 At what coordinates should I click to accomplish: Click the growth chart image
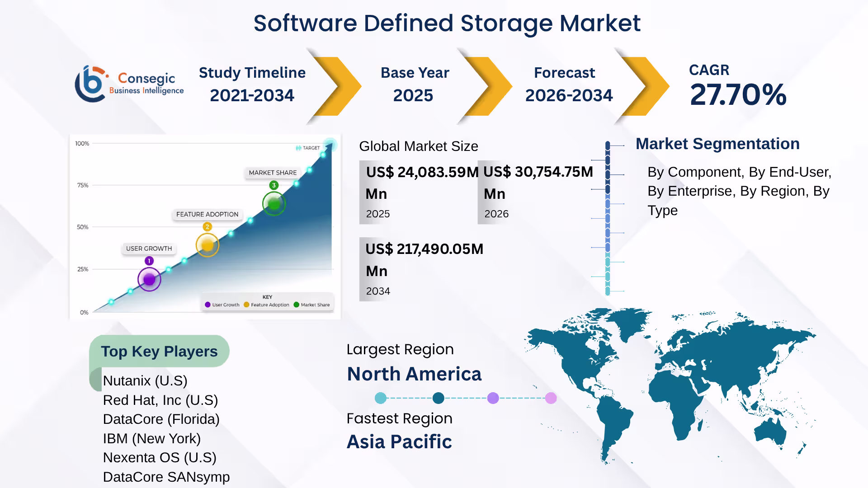(205, 227)
